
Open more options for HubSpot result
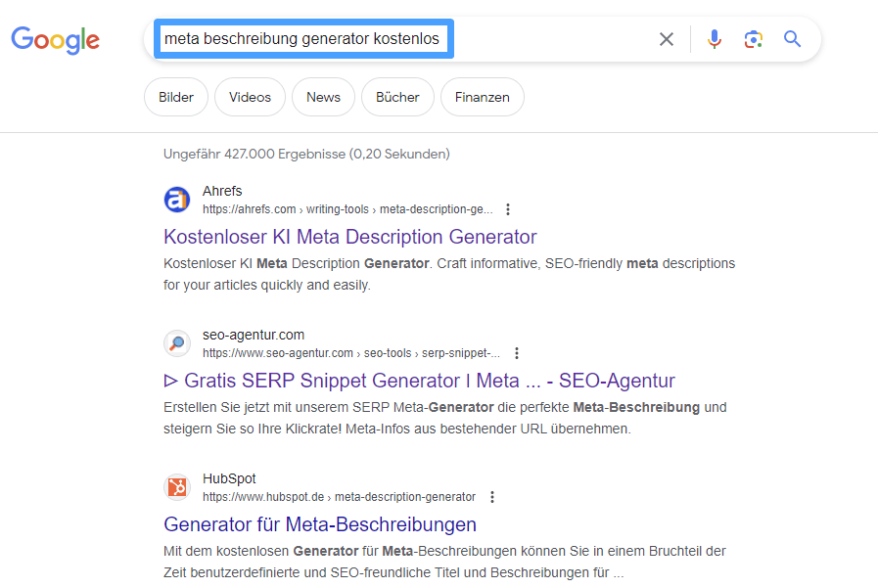click(492, 497)
